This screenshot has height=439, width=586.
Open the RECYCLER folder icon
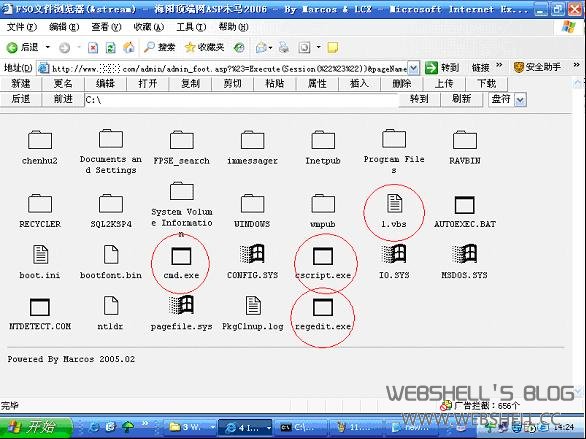40,204
